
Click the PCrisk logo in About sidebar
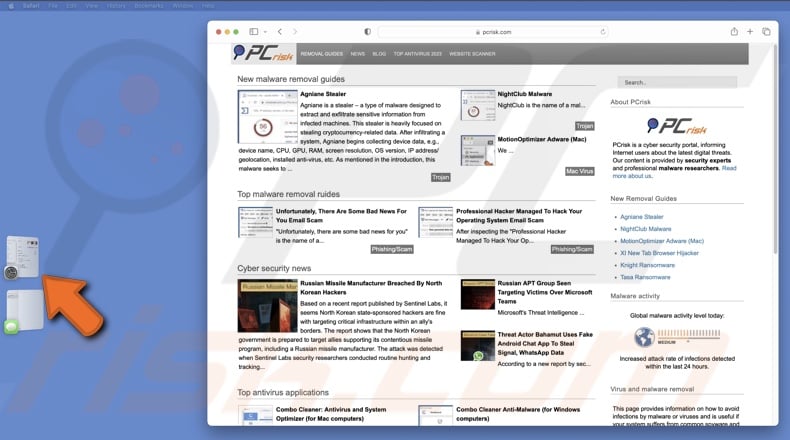(677, 125)
